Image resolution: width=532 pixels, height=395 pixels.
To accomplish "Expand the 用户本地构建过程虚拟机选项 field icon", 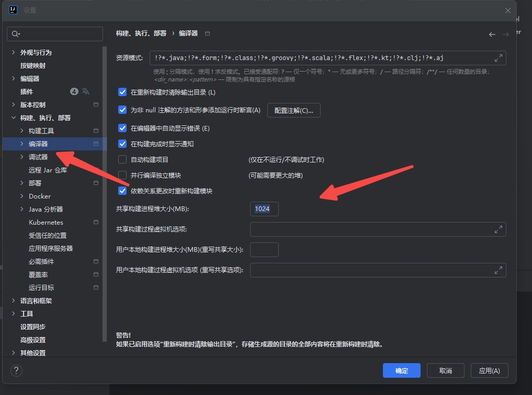I will (x=498, y=270).
